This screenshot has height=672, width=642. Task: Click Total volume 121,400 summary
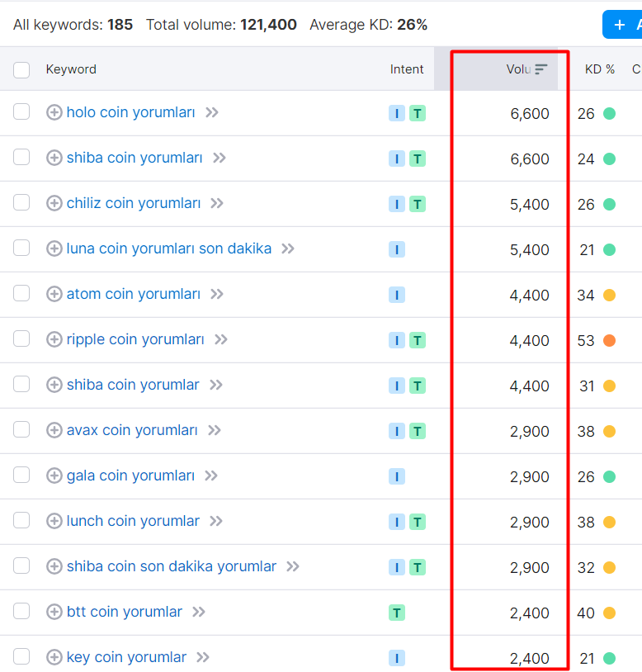[221, 25]
